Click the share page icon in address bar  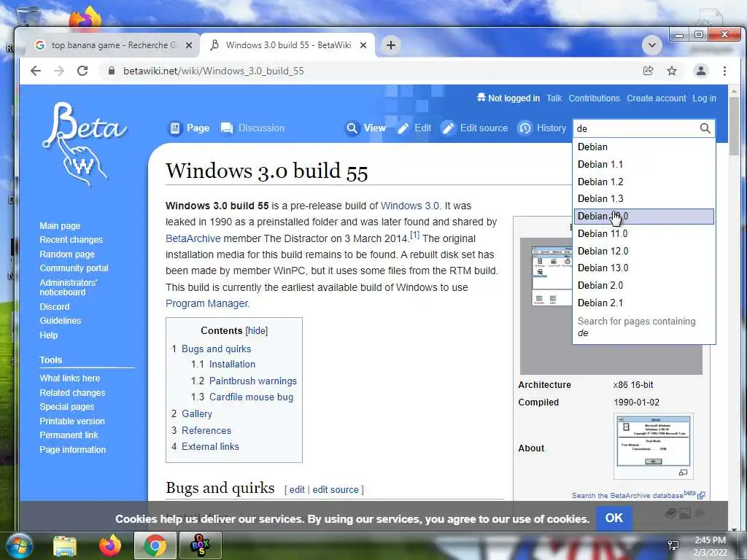pos(648,71)
